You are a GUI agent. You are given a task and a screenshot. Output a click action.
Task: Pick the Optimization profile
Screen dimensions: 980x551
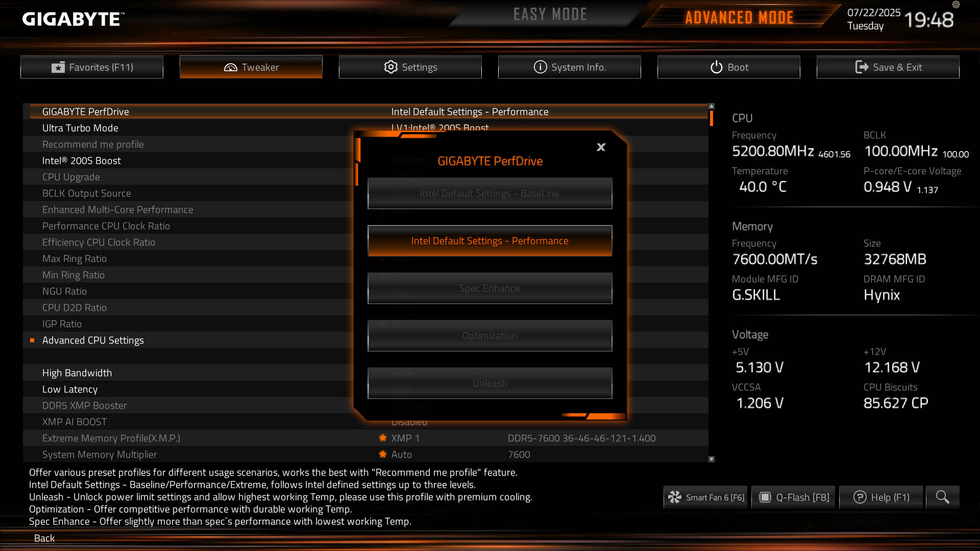(x=489, y=336)
